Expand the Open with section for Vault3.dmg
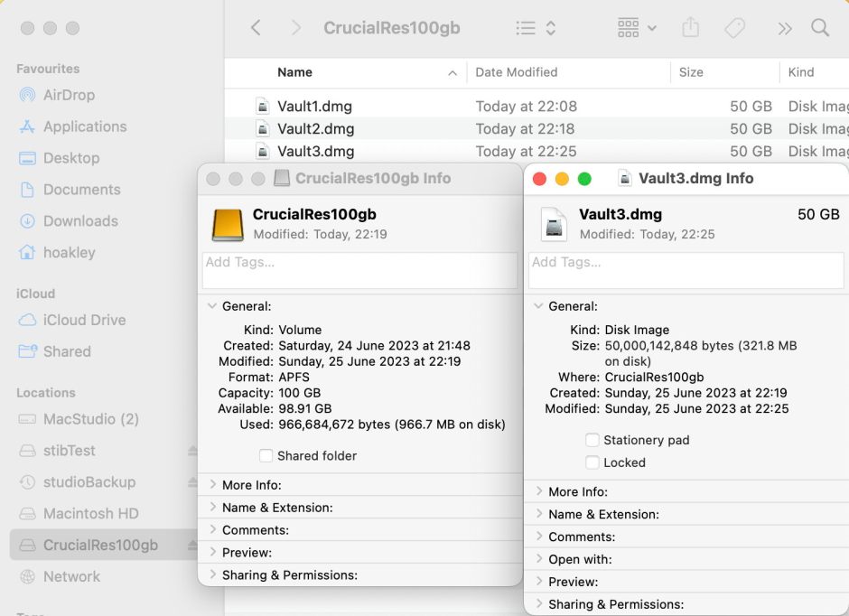Screen dimensions: 849x616 539,559
